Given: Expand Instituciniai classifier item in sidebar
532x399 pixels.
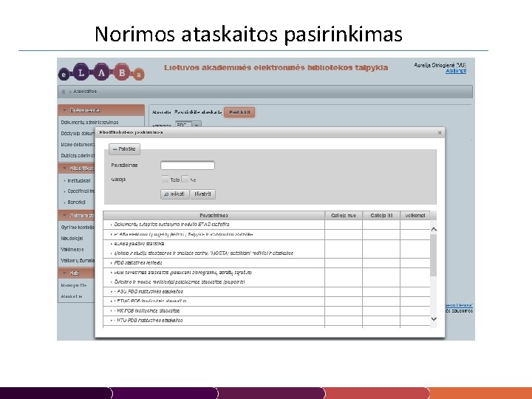Looking at the screenshot, I should point(79,181).
